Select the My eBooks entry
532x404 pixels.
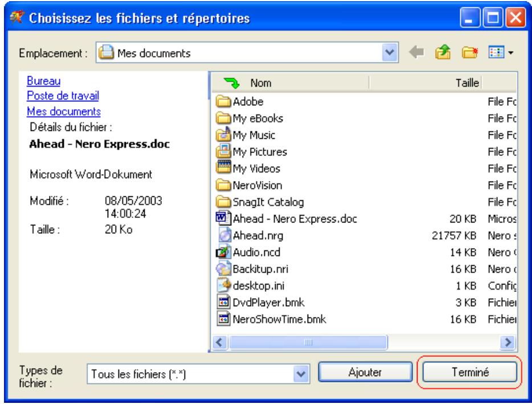pyautogui.click(x=258, y=118)
